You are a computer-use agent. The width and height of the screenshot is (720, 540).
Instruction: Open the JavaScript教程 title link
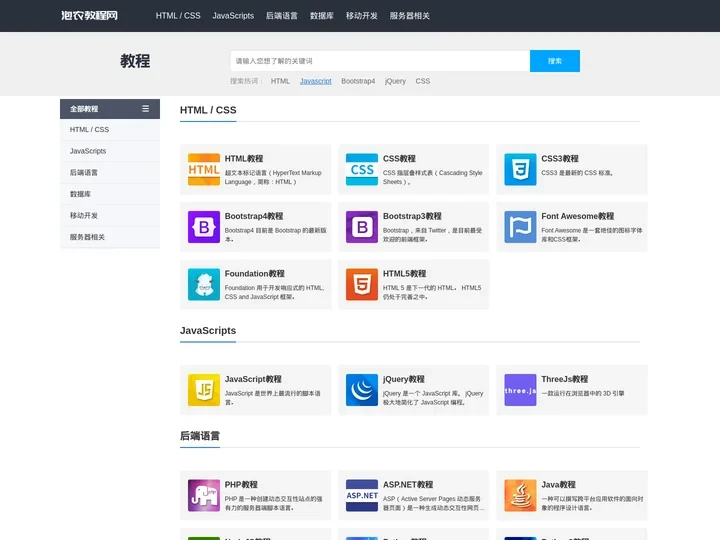pos(253,379)
